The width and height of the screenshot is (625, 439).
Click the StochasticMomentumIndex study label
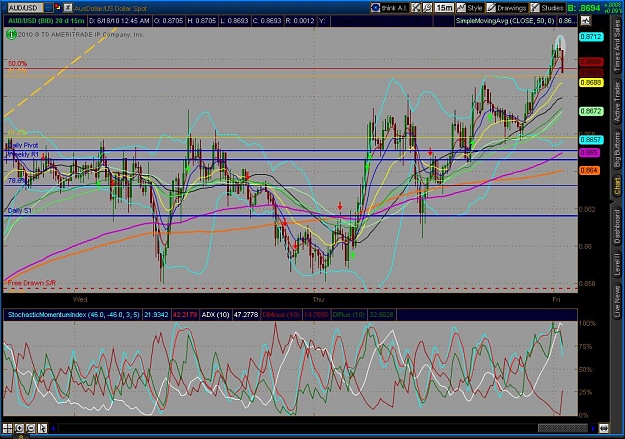pos(74,315)
